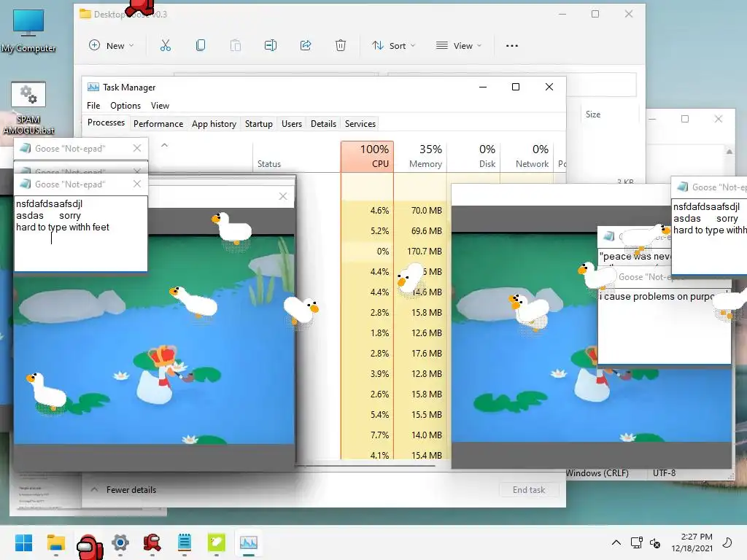Viewport: 747px width, 560px height.
Task: Click the Share icon in File Explorer toolbar
Action: point(306,46)
